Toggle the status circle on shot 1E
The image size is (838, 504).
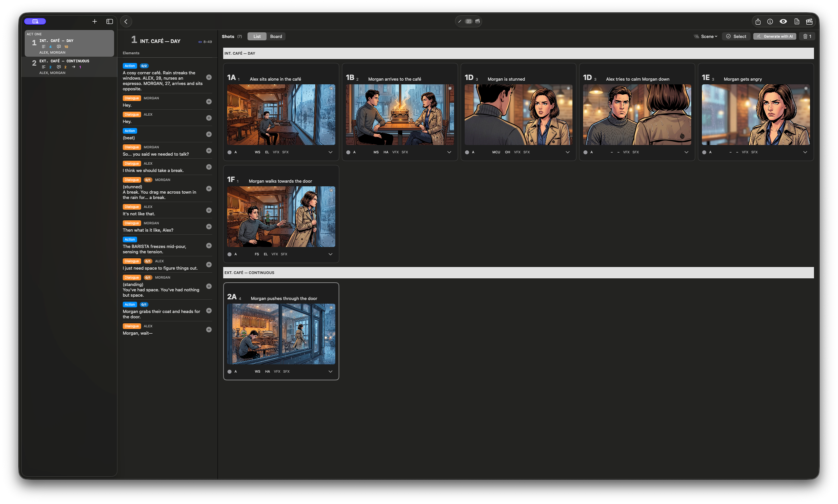click(704, 152)
